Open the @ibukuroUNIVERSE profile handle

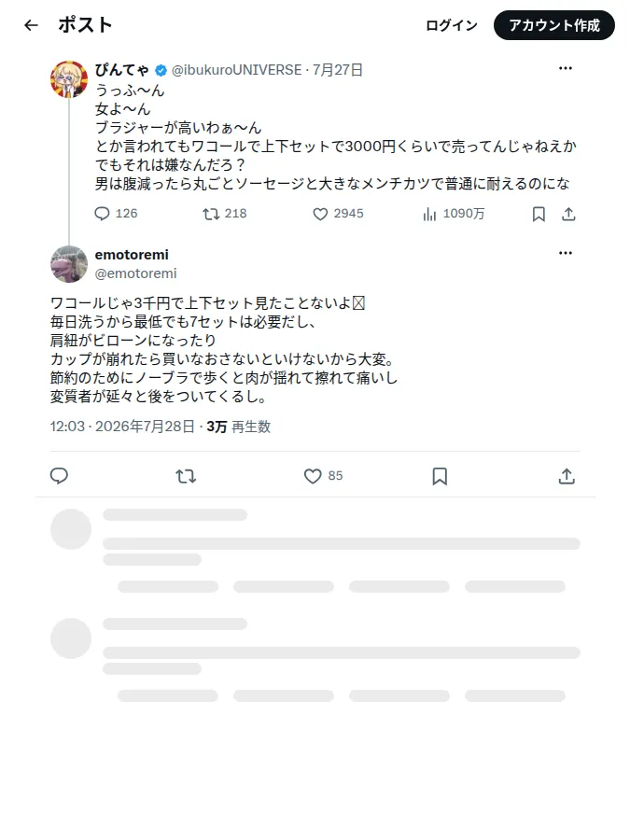(236, 70)
